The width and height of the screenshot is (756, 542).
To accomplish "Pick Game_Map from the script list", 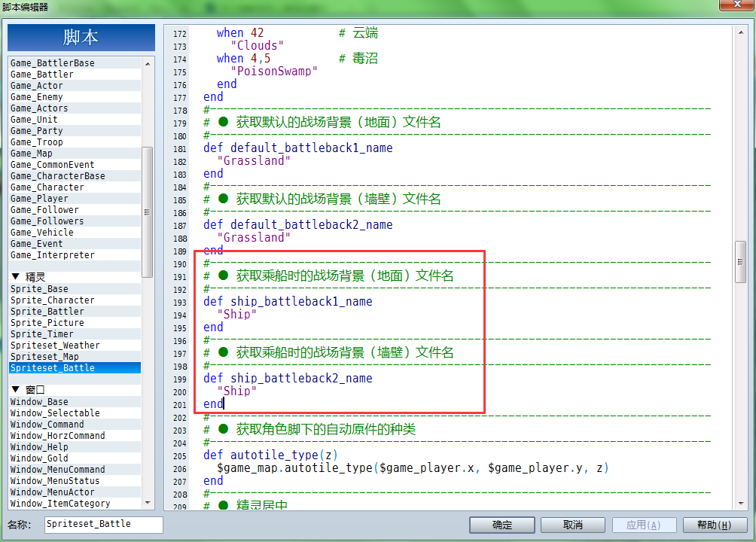I will 75,154.
